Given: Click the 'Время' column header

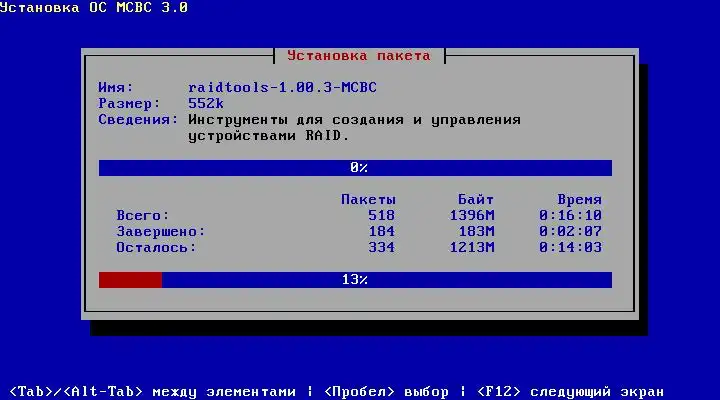Looking at the screenshot, I should tap(579, 199).
